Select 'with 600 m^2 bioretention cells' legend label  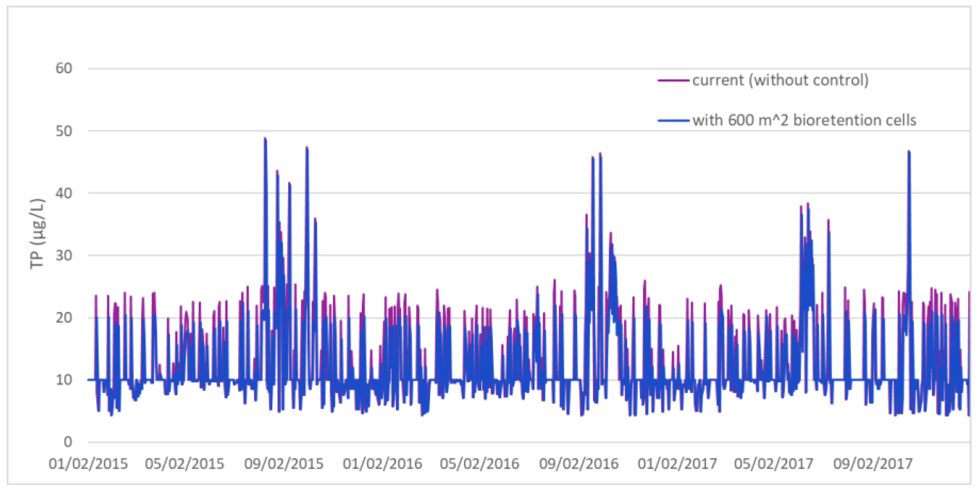[804, 120]
